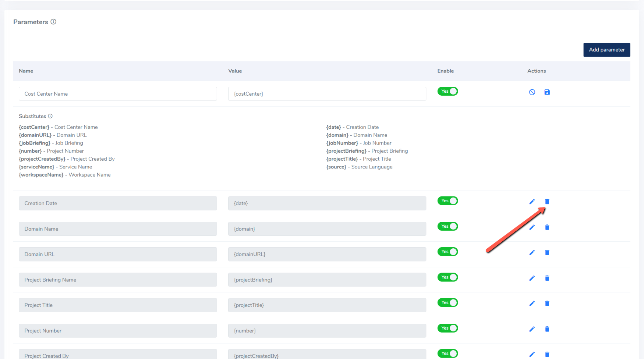
Task: Click the Project Briefing Name field
Action: pos(118,280)
